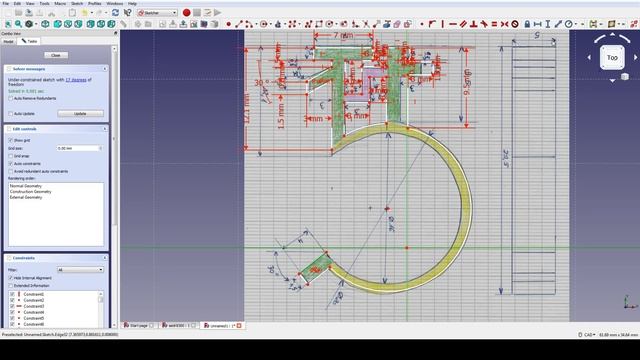The height and width of the screenshot is (360, 640).
Task: Apply the Radius constraint circle icon
Action: click(x=569, y=24)
